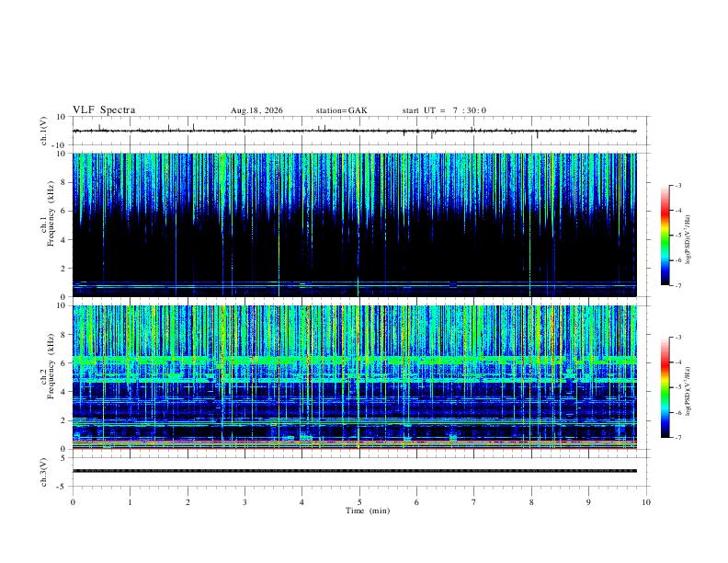This screenshot has width=728, height=563.
Task: Click the upper PSD color scale bar
Action: 665,236
